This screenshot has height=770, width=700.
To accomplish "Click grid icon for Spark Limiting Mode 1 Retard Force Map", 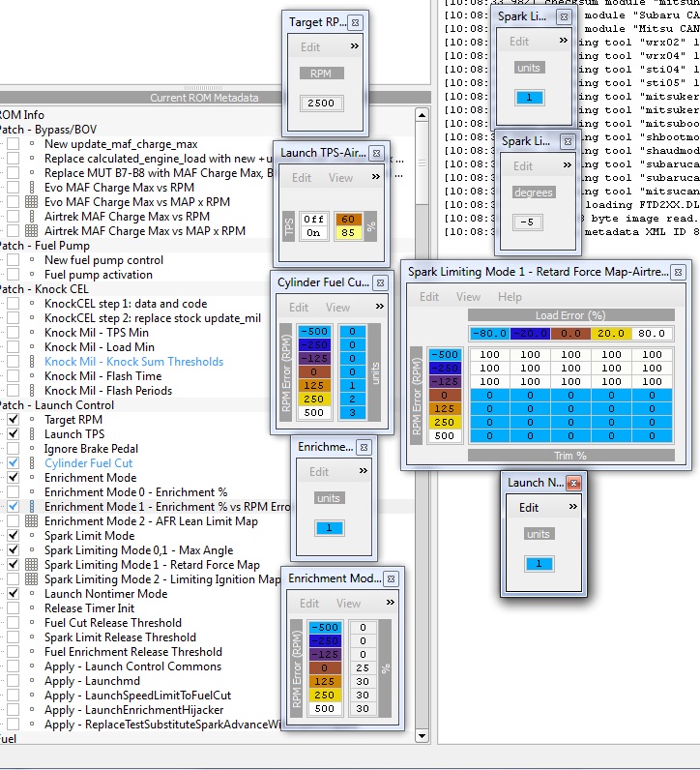I will 31,565.
